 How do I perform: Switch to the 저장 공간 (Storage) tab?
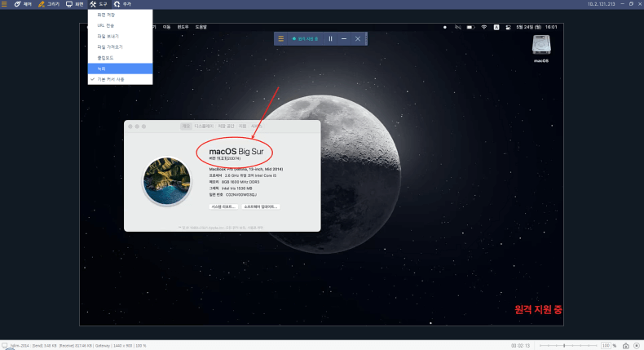[226, 126]
